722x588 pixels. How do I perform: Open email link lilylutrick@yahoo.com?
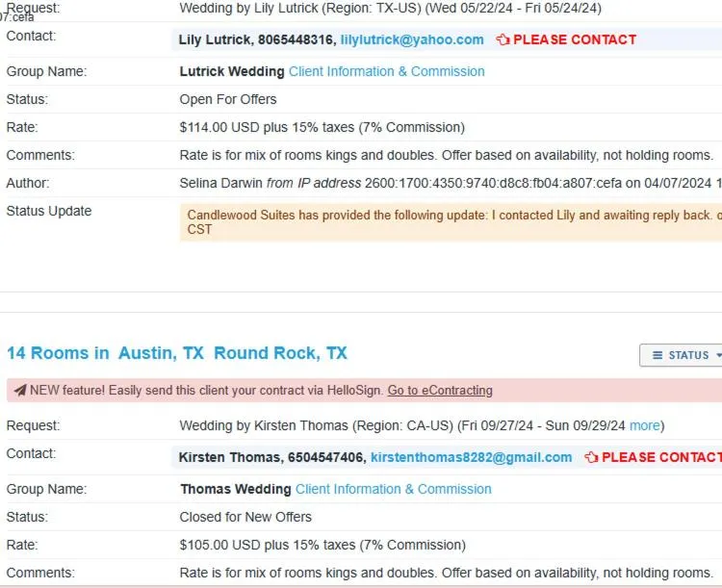coord(412,40)
